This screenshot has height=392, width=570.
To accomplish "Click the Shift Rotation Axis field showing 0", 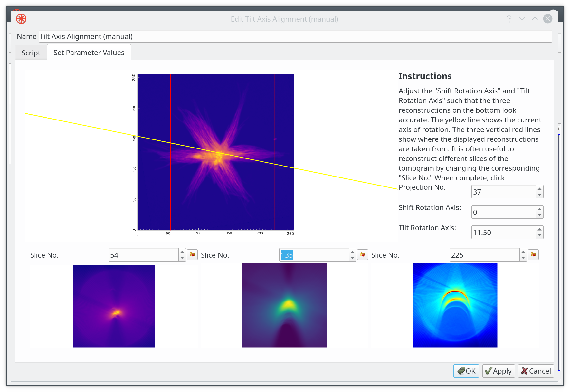I will 504,212.
